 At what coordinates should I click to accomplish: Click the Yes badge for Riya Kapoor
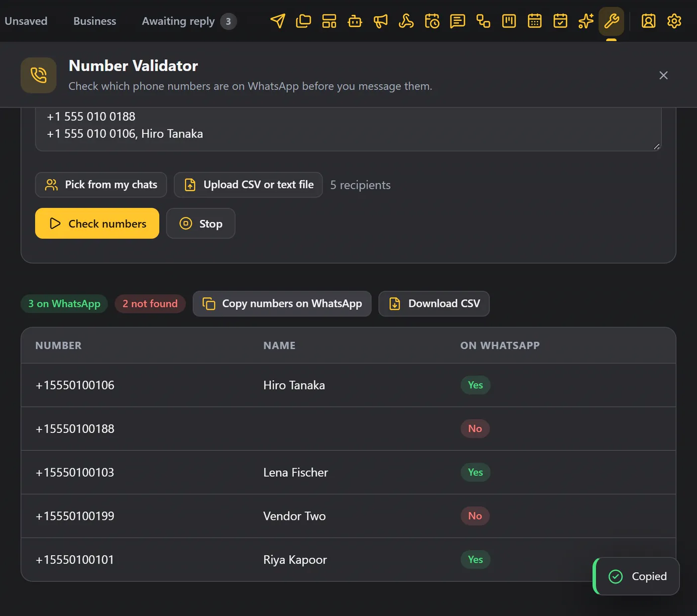pyautogui.click(x=475, y=560)
